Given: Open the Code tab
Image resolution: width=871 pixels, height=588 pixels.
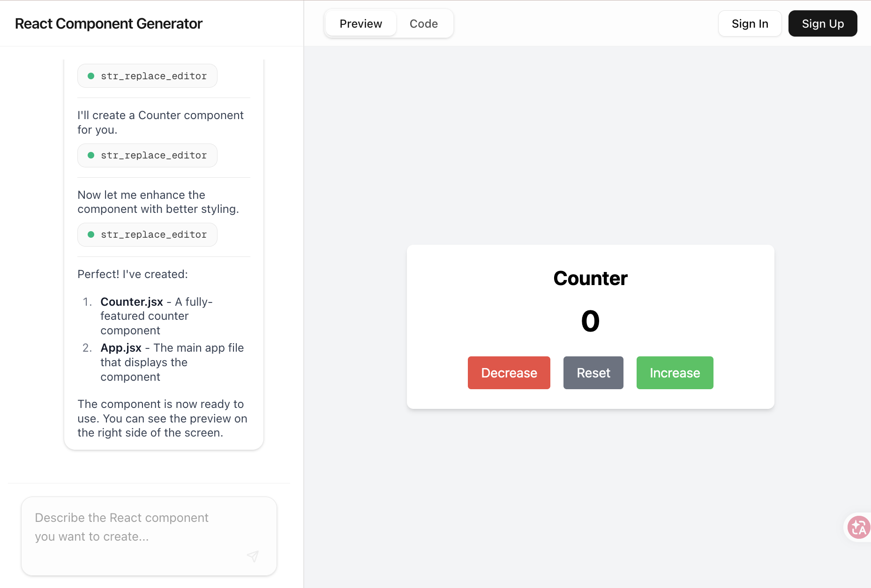Looking at the screenshot, I should tap(423, 24).
